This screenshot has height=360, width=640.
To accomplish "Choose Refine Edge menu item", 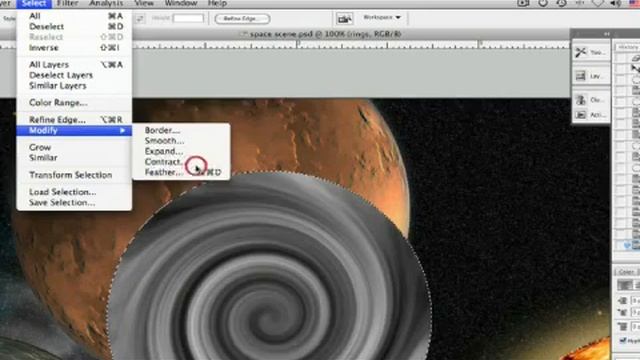I will click(x=74, y=120).
